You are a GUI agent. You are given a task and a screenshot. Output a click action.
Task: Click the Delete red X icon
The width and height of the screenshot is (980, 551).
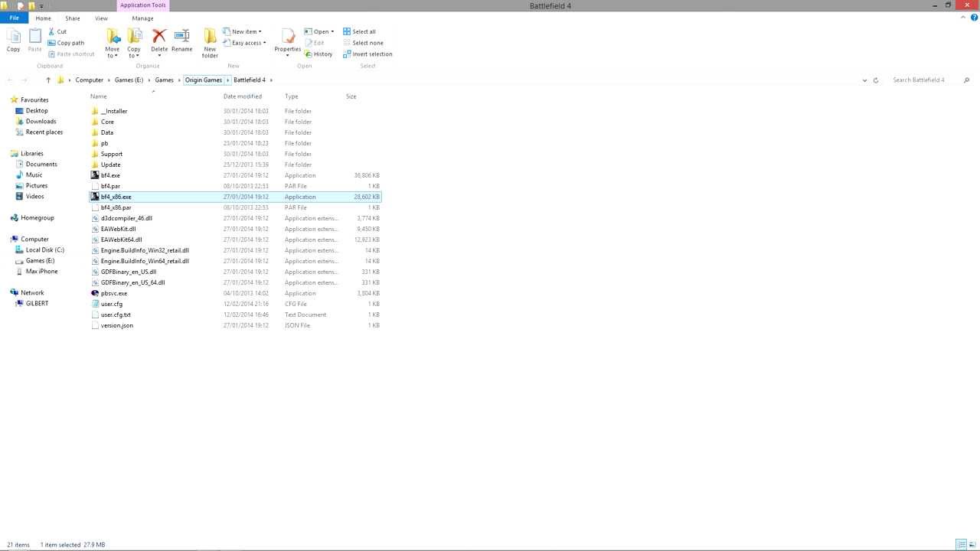pyautogui.click(x=159, y=35)
